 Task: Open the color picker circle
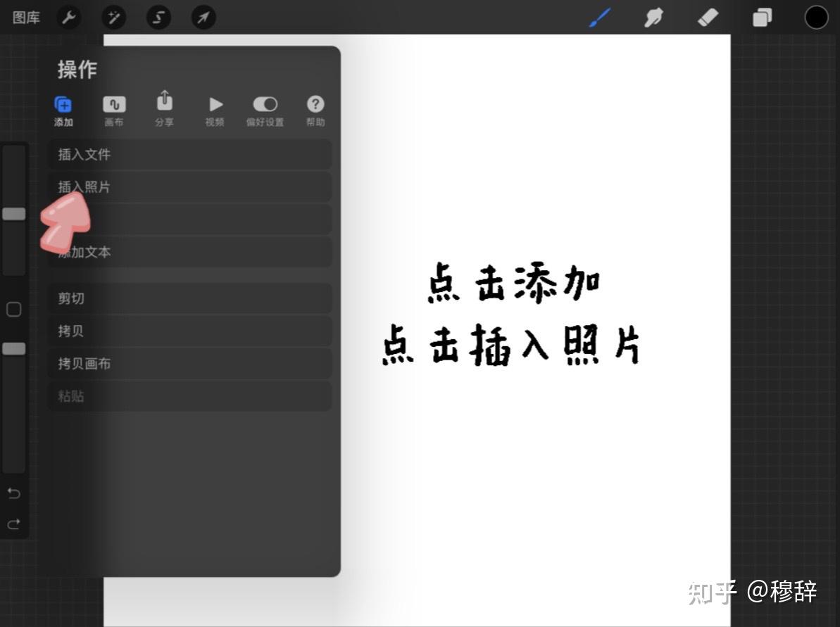[x=816, y=17]
